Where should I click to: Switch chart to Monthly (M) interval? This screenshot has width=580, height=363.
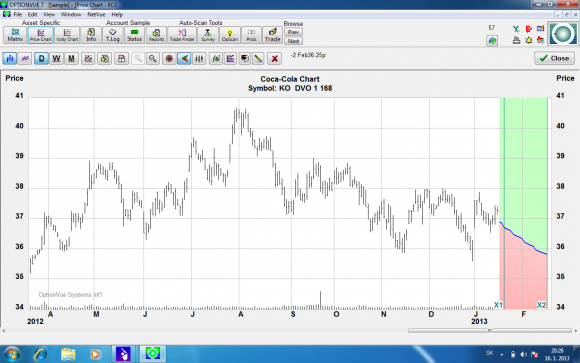[71, 58]
